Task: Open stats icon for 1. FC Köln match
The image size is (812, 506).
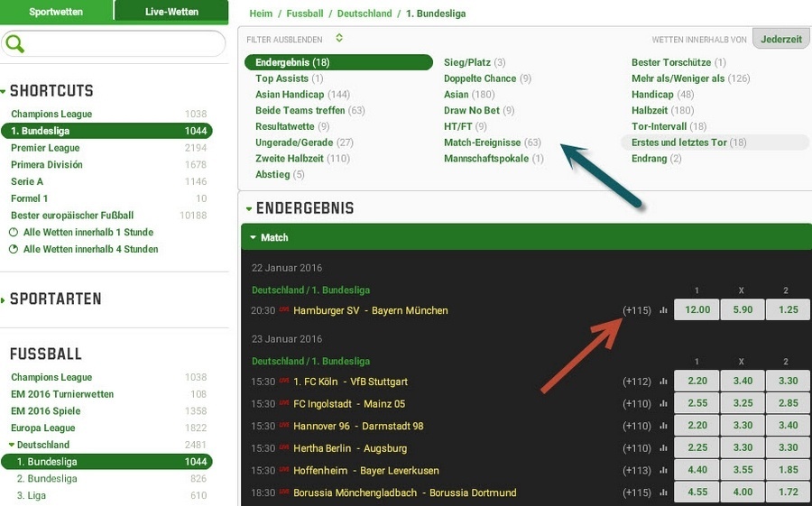Action: click(663, 382)
